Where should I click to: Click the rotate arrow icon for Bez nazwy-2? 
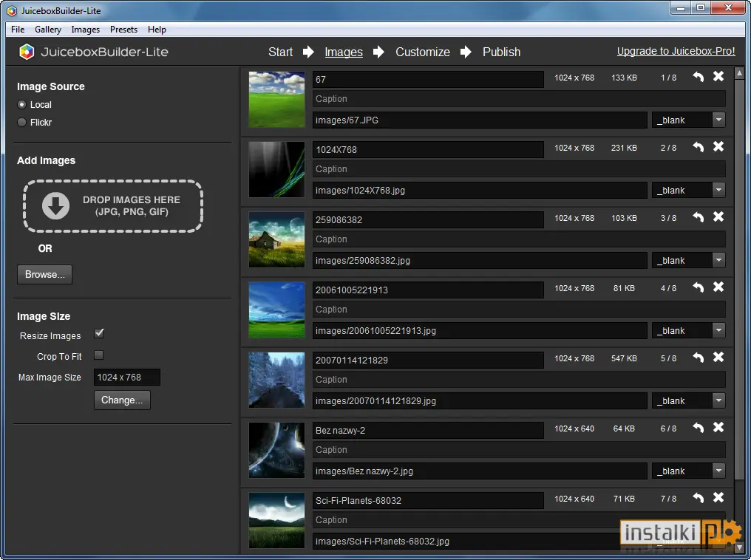[x=699, y=428]
